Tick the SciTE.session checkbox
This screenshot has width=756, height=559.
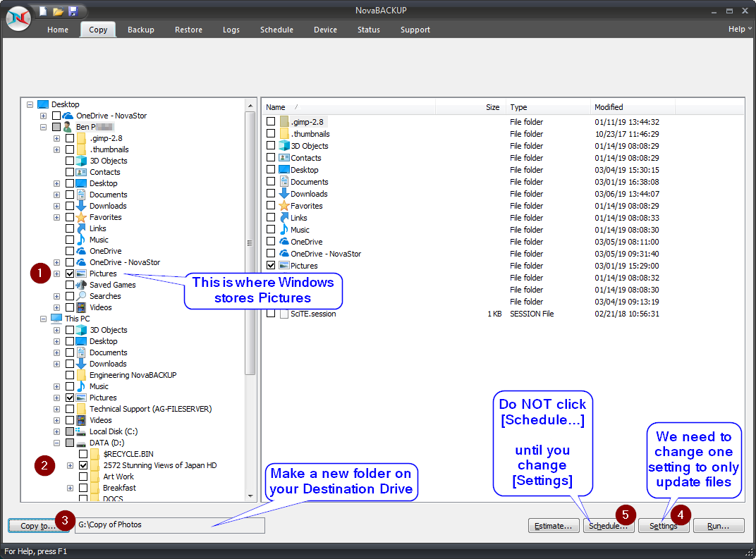point(271,314)
